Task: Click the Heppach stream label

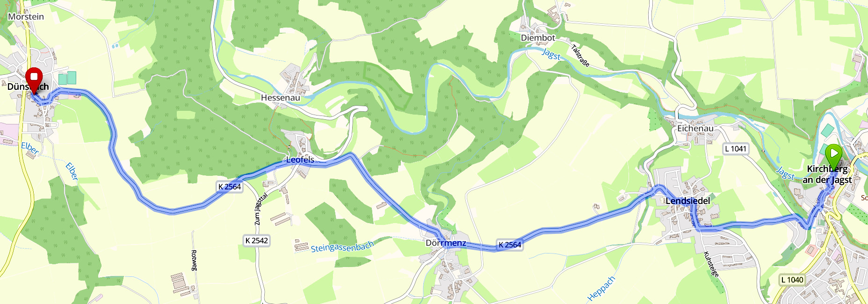Action: 601,289
